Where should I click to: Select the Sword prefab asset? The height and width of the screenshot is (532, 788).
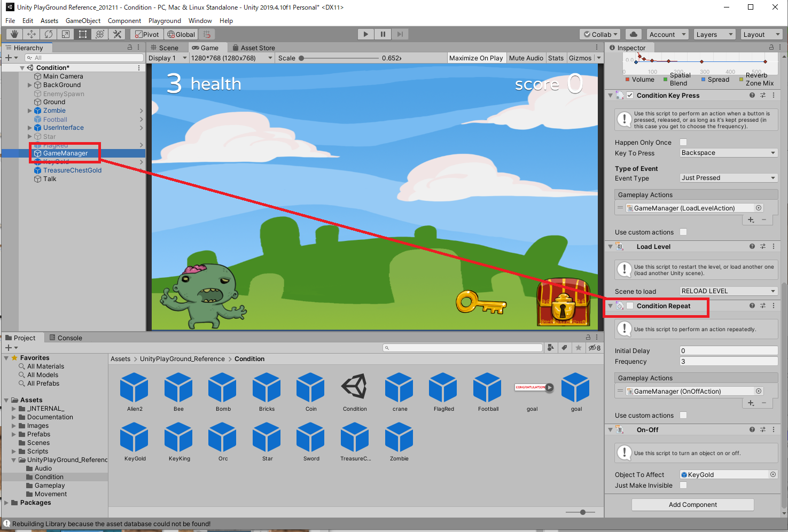point(311,441)
